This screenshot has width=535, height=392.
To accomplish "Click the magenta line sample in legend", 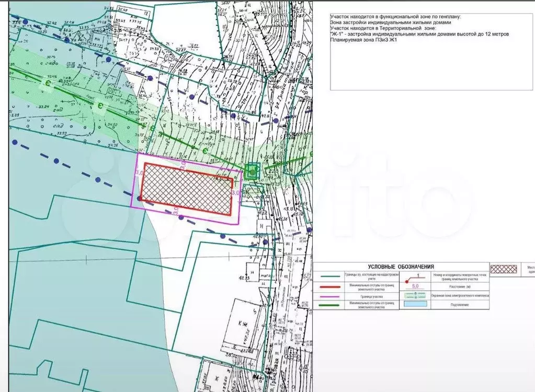I will coord(328,296).
